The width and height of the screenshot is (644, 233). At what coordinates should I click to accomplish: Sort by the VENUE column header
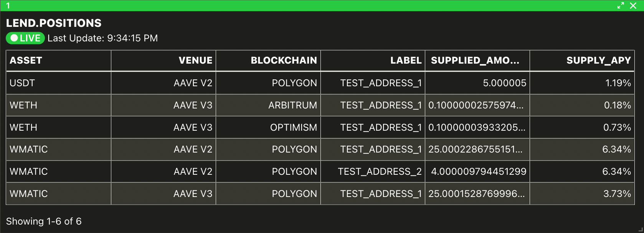coord(163,61)
